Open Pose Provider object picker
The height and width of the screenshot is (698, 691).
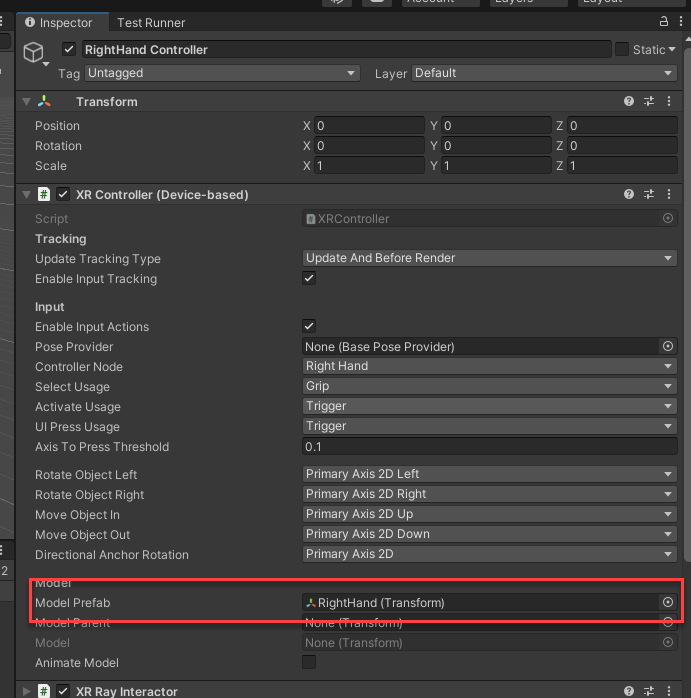[x=667, y=346]
